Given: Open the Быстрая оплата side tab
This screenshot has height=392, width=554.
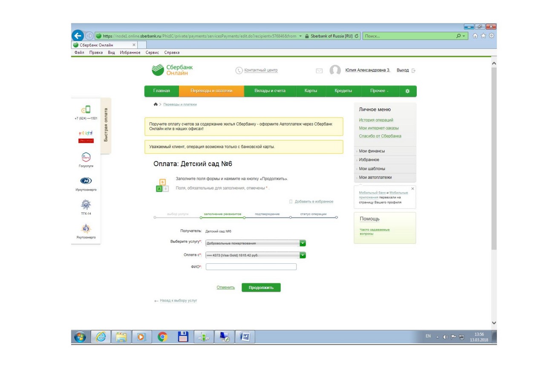Looking at the screenshot, I should click(x=105, y=126).
